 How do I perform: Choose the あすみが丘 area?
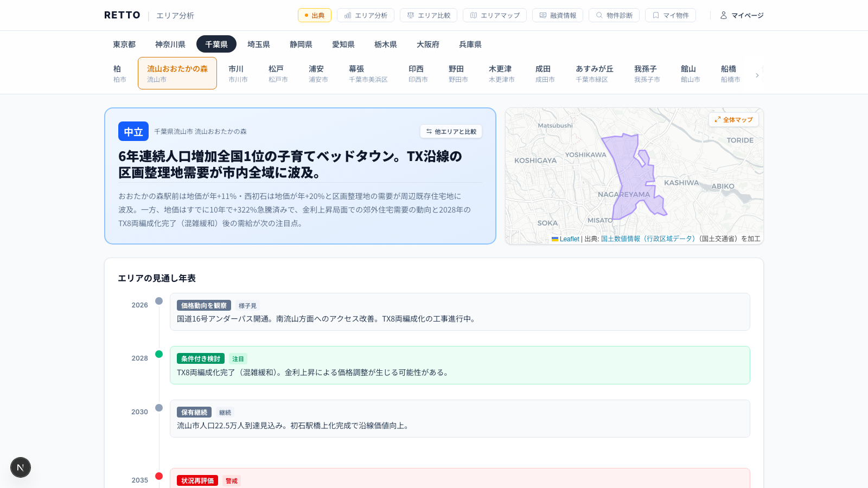595,73
